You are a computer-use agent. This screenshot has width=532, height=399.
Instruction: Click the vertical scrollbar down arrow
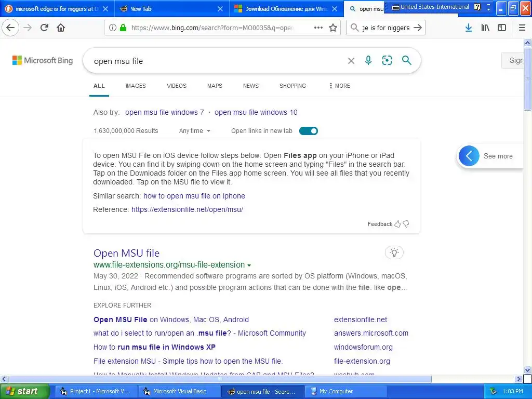(x=527, y=370)
